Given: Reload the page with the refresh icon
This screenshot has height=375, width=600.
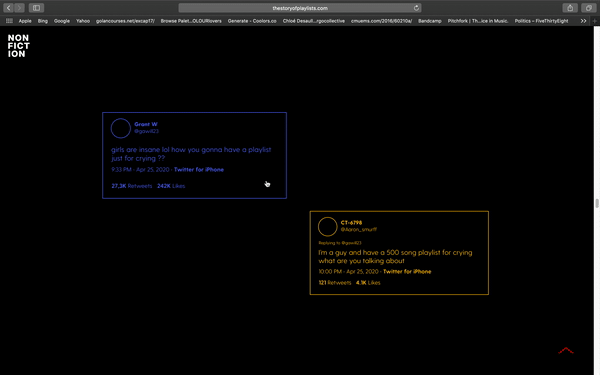Looking at the screenshot, I should pos(416,8).
